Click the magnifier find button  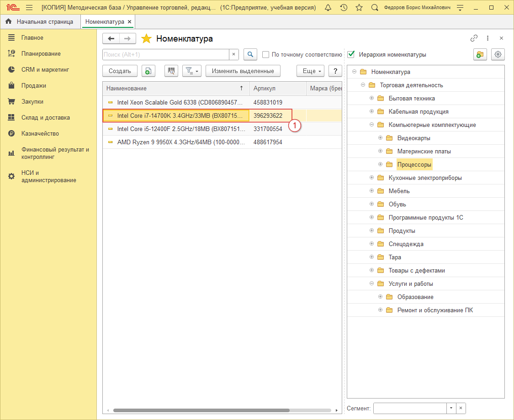coord(250,54)
